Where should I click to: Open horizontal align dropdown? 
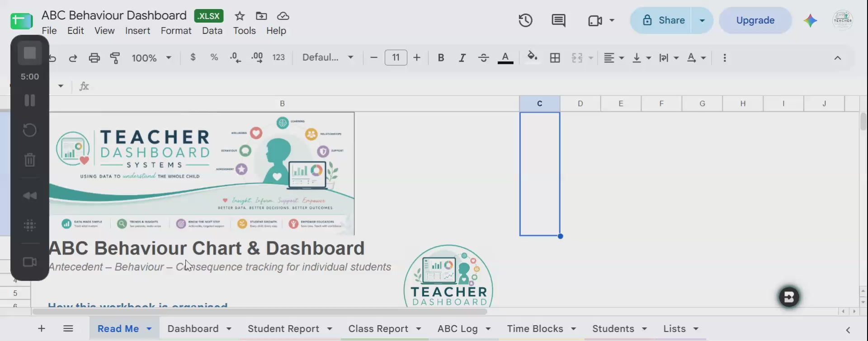click(614, 58)
